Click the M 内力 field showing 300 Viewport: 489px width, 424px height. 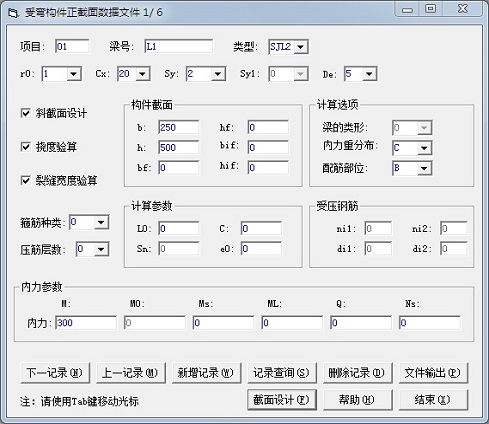(x=86, y=323)
